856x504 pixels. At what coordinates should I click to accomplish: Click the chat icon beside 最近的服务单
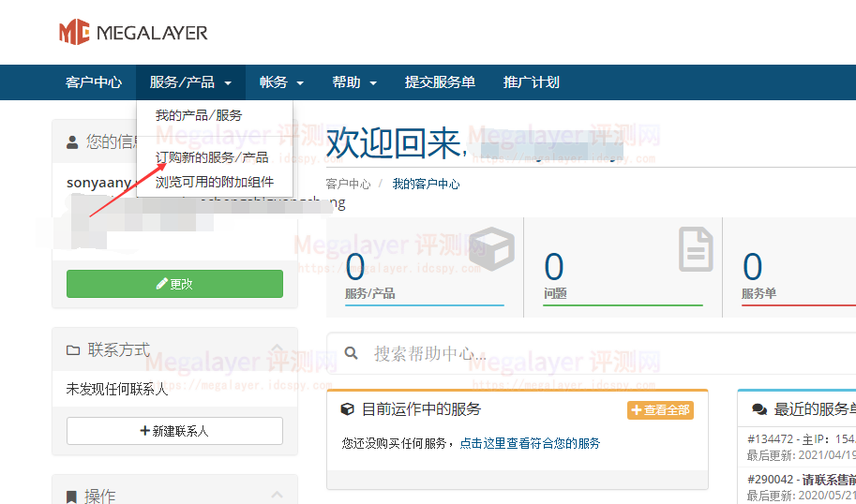(x=759, y=409)
